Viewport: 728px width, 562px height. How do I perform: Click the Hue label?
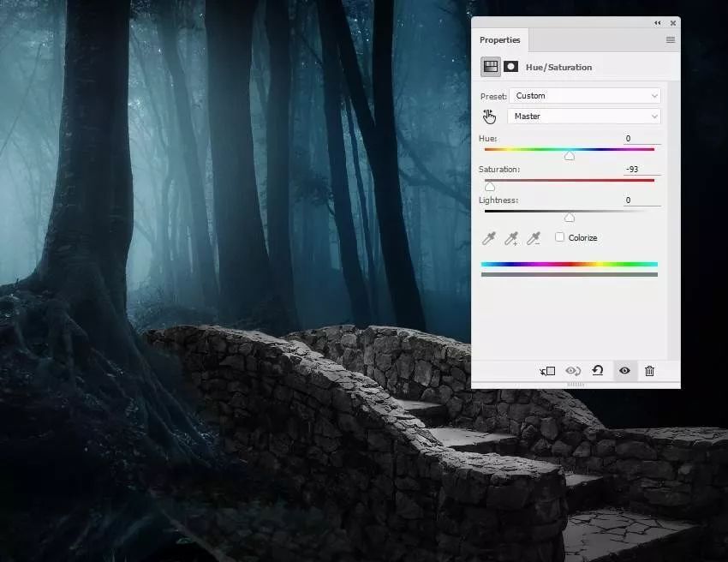pos(487,139)
